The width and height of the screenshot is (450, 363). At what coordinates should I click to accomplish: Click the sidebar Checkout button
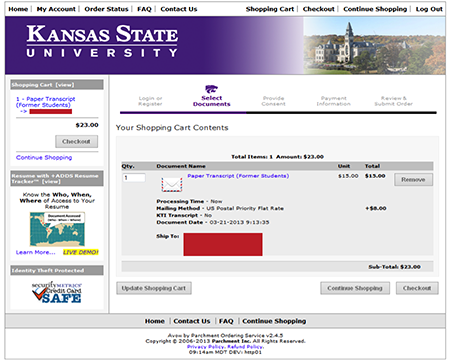(x=76, y=141)
